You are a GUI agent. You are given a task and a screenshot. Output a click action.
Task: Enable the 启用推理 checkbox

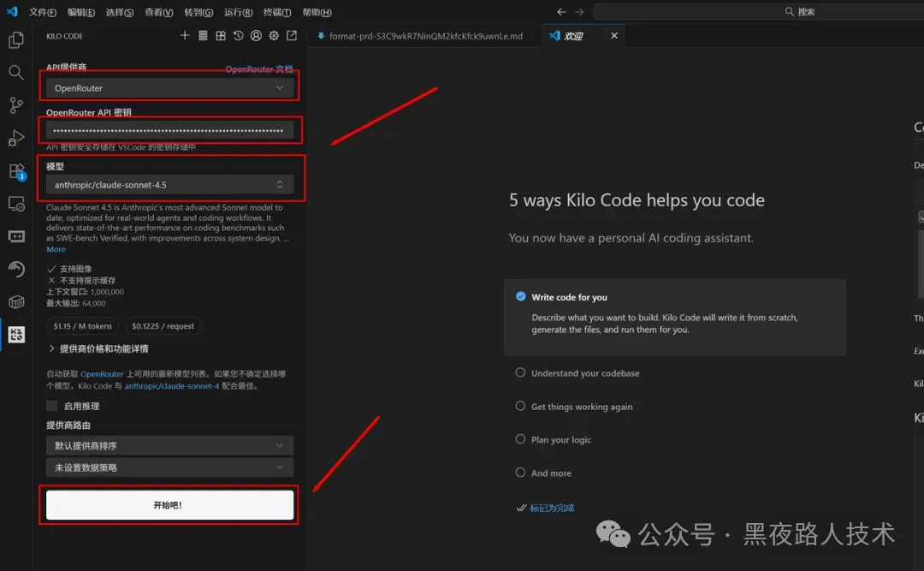coord(52,406)
